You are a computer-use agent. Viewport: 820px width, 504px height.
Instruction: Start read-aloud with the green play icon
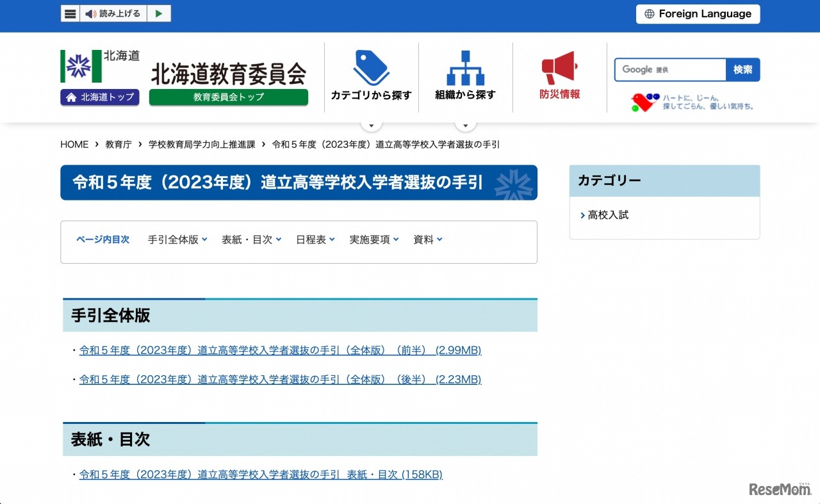pos(159,13)
